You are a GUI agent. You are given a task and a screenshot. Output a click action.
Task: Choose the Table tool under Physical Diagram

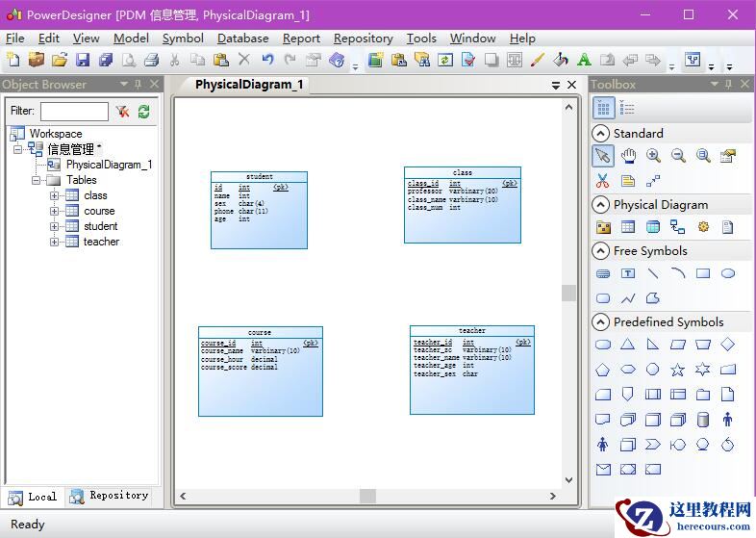[x=628, y=227]
